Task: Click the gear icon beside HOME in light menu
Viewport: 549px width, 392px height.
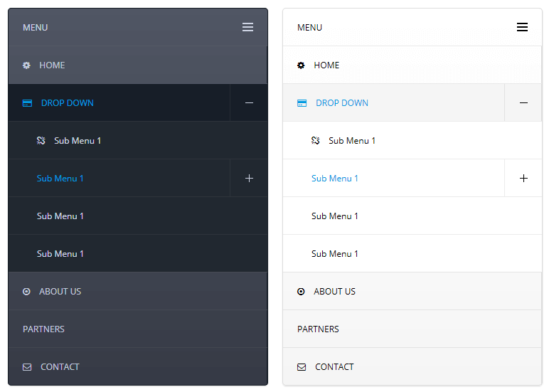Action: tap(301, 65)
